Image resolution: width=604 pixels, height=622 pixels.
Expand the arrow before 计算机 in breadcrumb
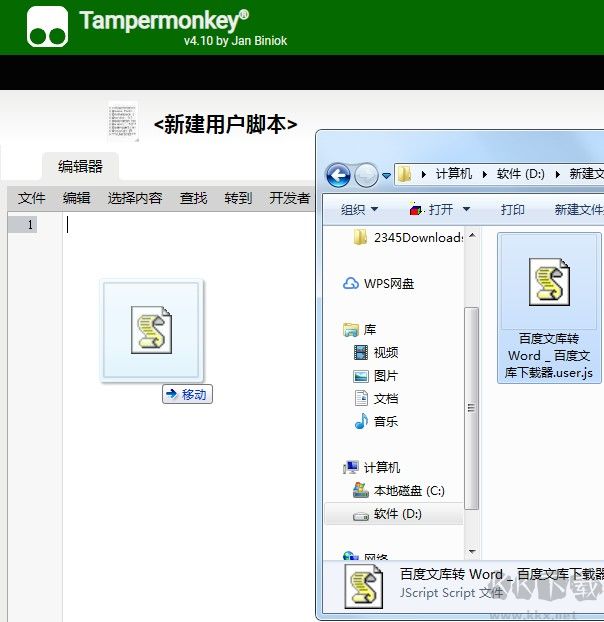[424, 175]
